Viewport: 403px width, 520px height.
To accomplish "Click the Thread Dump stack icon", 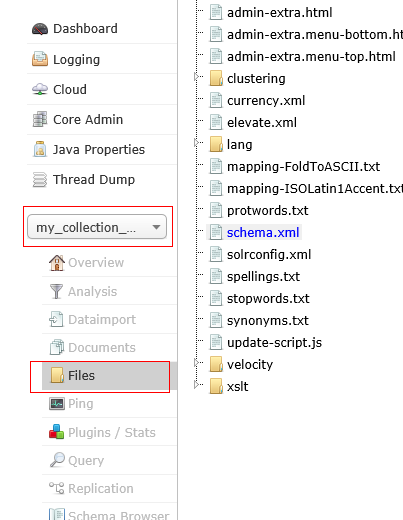I will coord(40,179).
